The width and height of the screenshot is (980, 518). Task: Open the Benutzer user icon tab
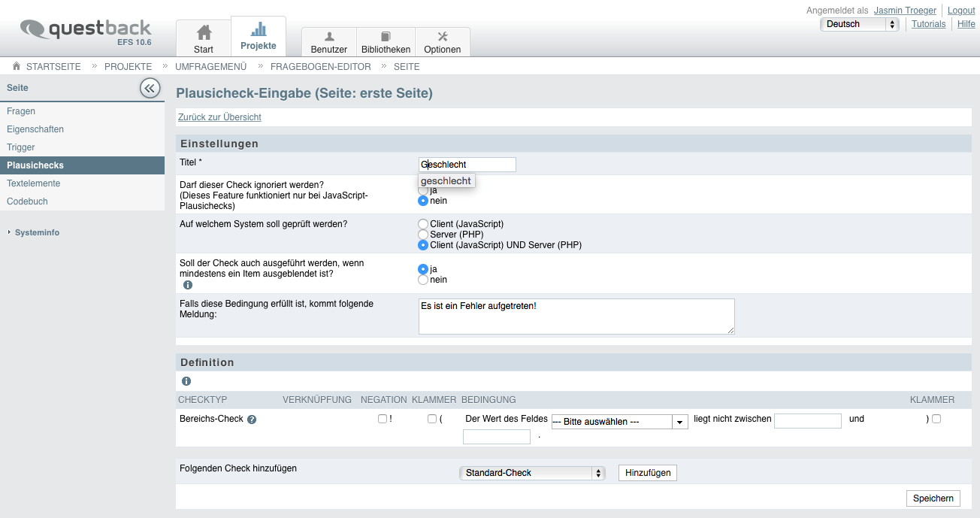(329, 42)
